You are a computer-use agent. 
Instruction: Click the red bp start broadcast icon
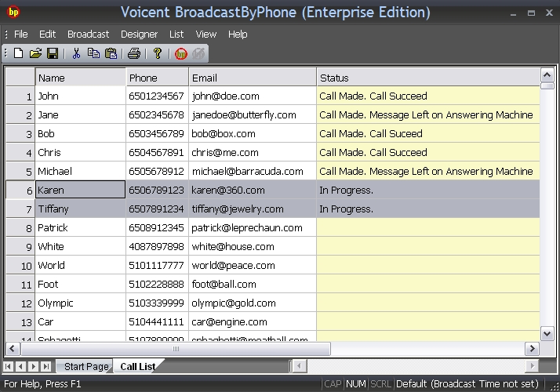[x=180, y=54]
